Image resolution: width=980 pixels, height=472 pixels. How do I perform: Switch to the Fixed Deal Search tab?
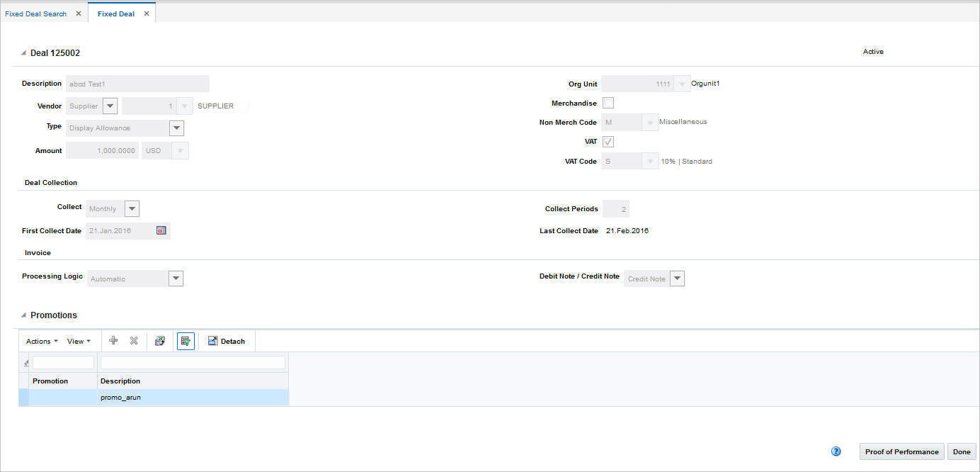click(37, 13)
